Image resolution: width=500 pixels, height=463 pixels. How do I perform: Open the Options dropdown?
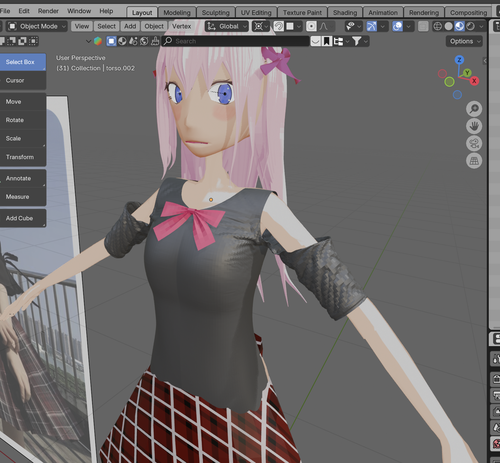coord(464,41)
